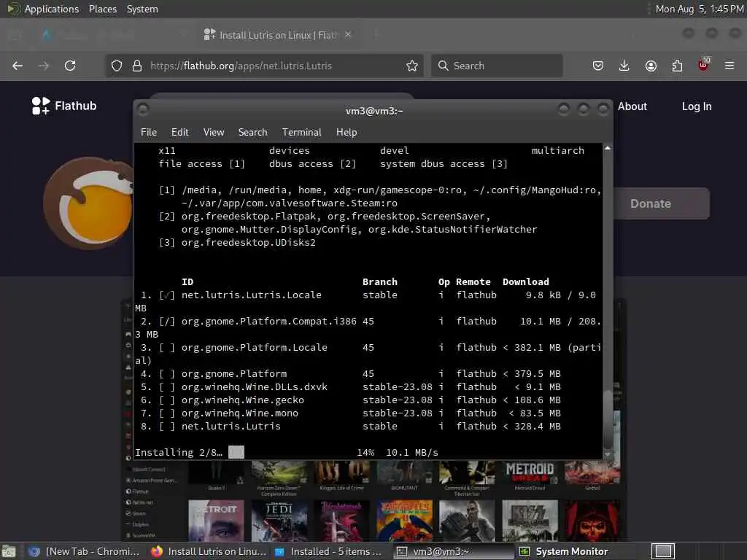This screenshot has width=747, height=560.
Task: Go back in the Firefox browser
Action: pos(18,66)
